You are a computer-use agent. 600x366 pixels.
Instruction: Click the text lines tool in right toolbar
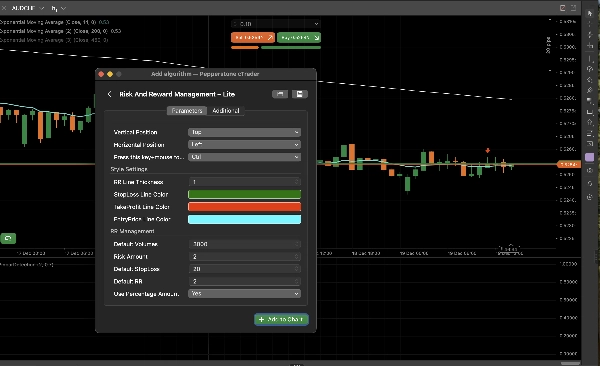590,134
